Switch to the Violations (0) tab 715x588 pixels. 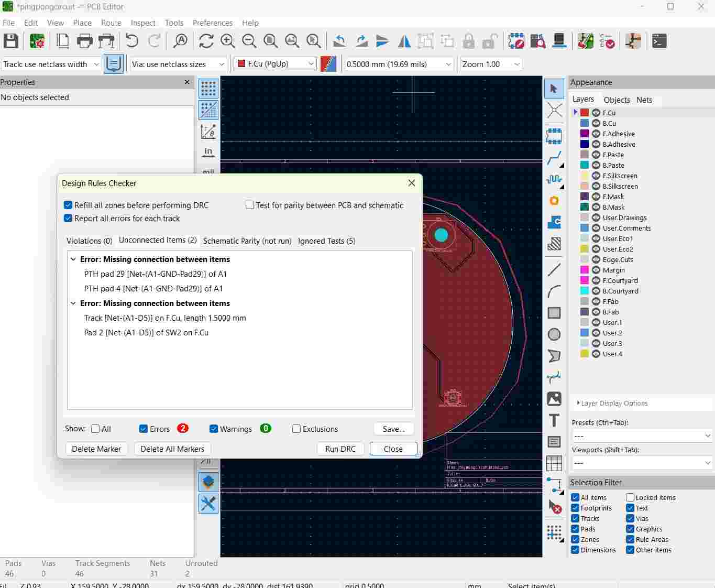[89, 241]
